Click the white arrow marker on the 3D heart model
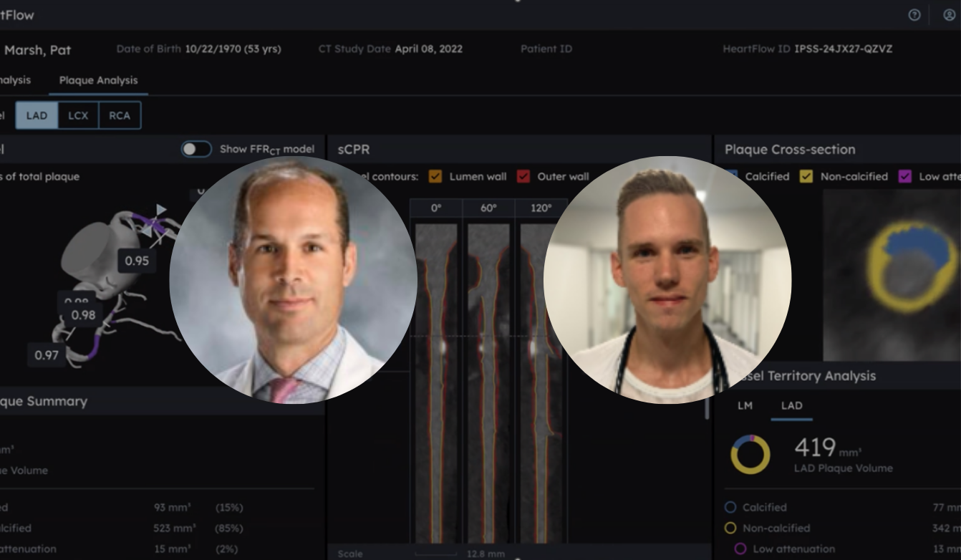Screen dimensions: 961x560 161,210
